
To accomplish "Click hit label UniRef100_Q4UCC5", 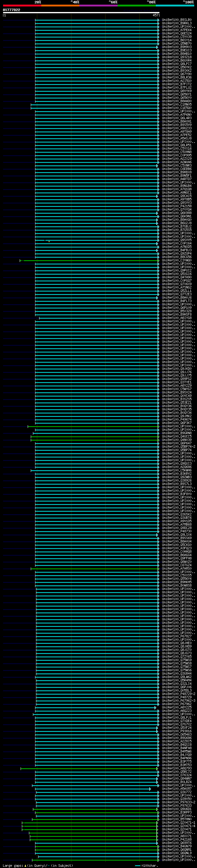I will coord(176,437).
